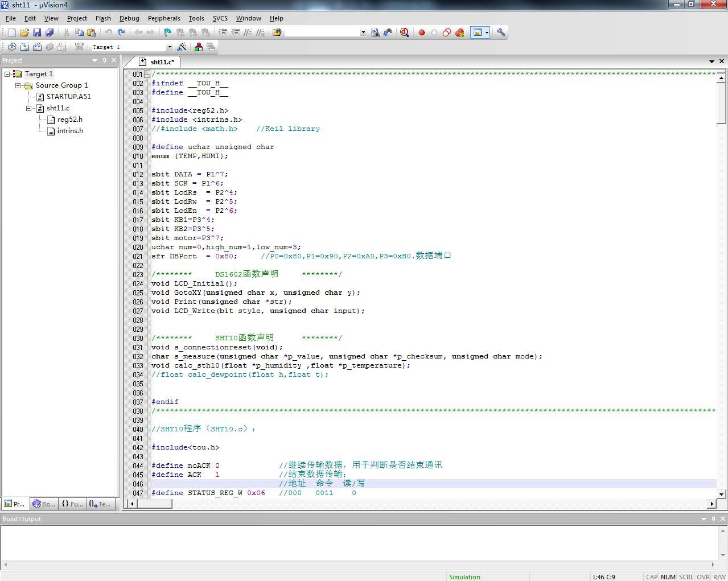Click the Download to flash LOAD icon
Screen dimensions: 728x581
tap(79, 47)
